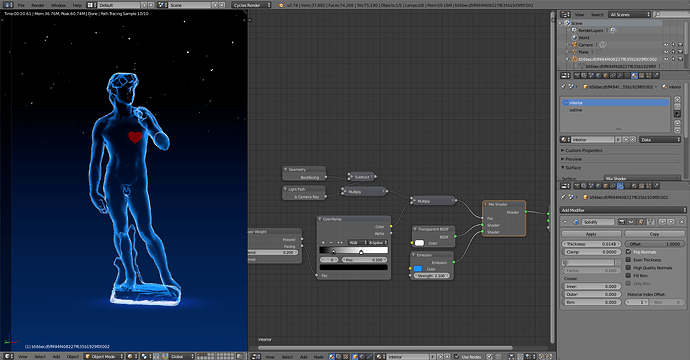
Task: Toggle Solidify edit mode display icon
Action: pyautogui.click(x=641, y=222)
